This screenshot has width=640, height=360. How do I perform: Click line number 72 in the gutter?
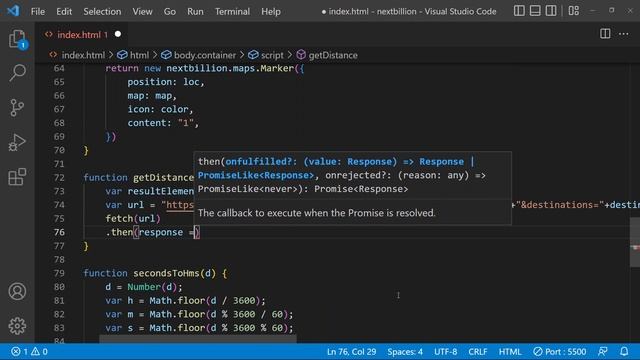59,178
